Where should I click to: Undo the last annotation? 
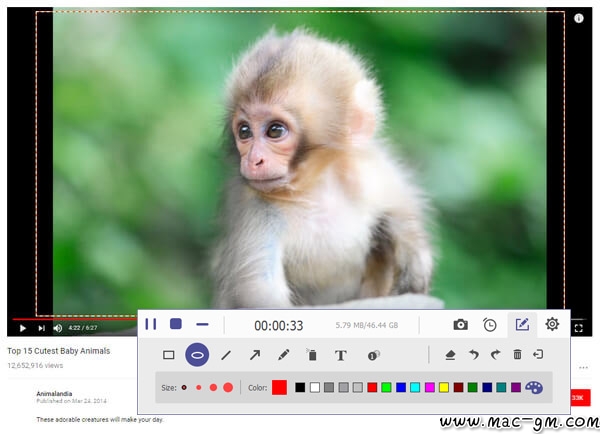473,355
